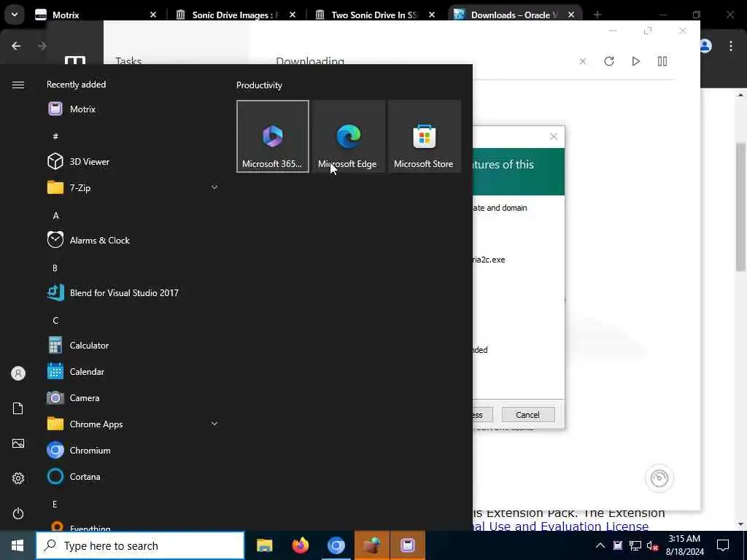Click the volume muted tray icon
The height and width of the screenshot is (560, 747).
(x=653, y=545)
